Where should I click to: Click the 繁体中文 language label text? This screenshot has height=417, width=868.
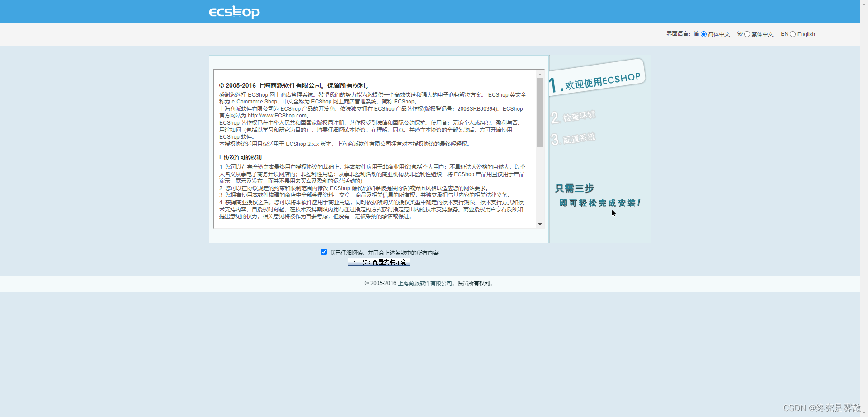point(762,34)
